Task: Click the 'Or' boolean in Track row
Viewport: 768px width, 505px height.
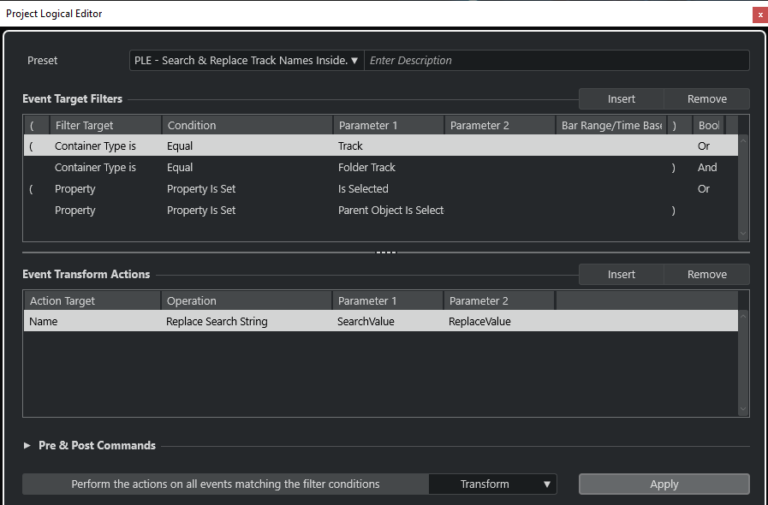Action: click(x=703, y=146)
